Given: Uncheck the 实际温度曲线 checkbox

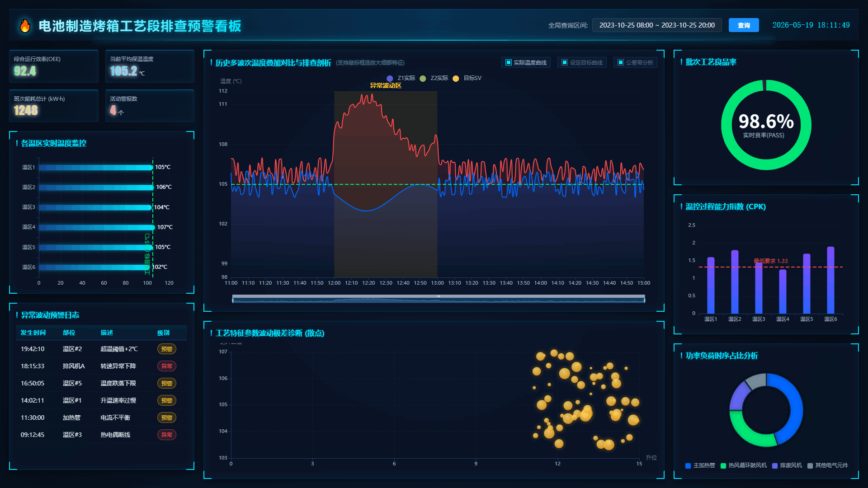Looking at the screenshot, I should coord(509,62).
